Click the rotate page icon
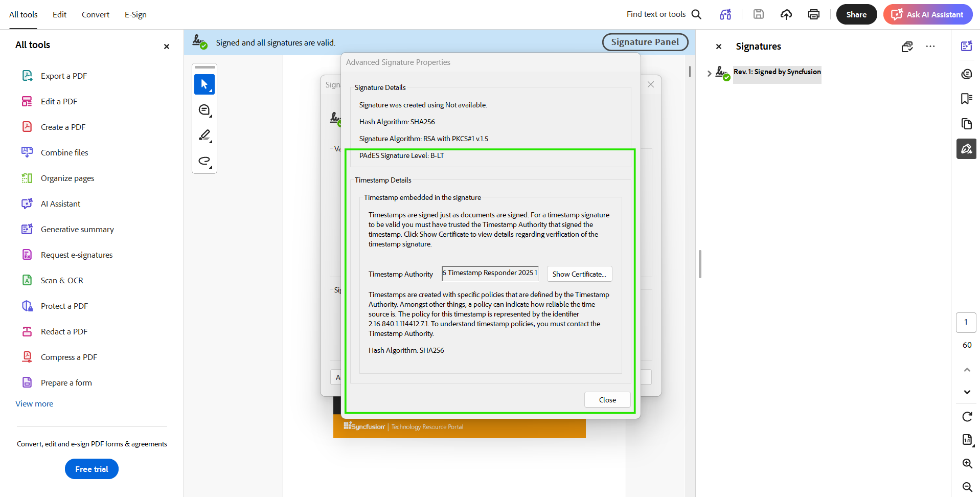 pyautogui.click(x=967, y=417)
